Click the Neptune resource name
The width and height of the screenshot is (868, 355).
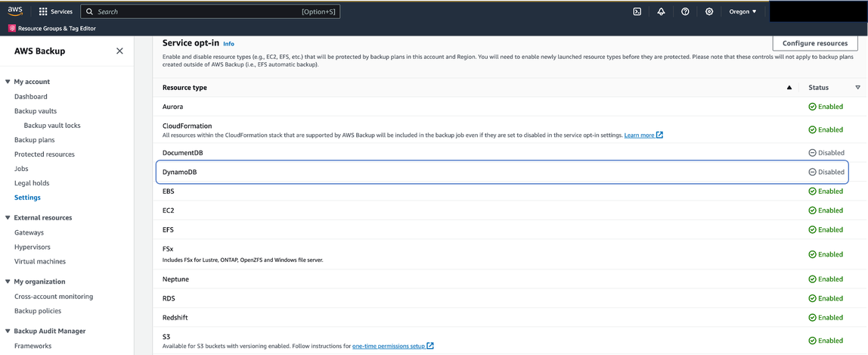175,279
